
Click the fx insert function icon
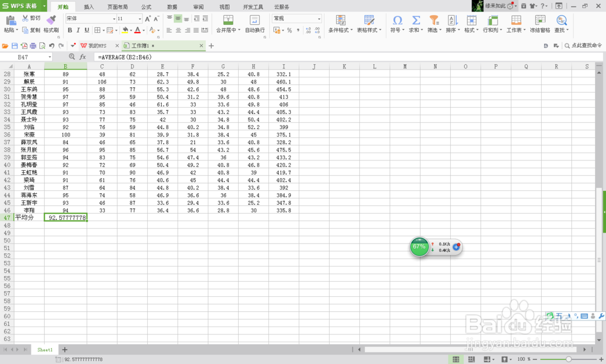point(82,57)
